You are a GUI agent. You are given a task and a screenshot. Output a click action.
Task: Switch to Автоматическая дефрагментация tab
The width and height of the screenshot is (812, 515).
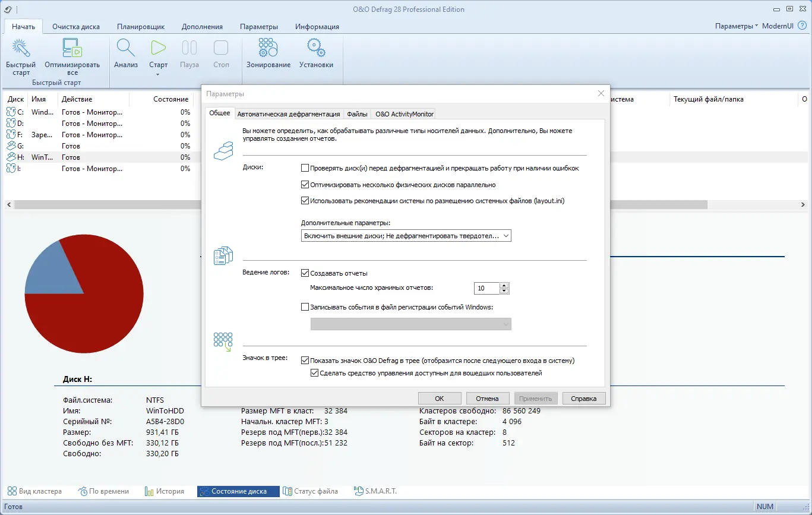coord(289,113)
